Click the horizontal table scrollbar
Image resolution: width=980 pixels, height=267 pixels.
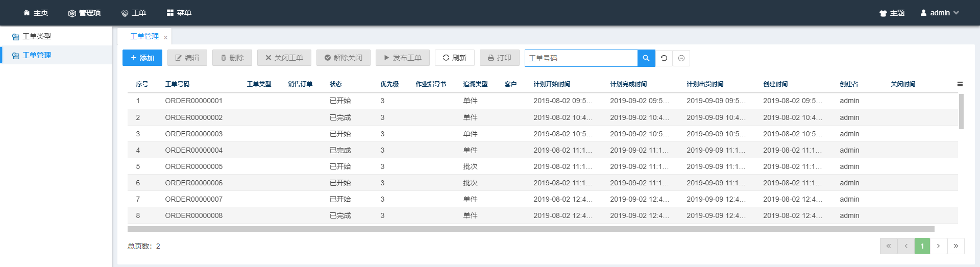531,229
